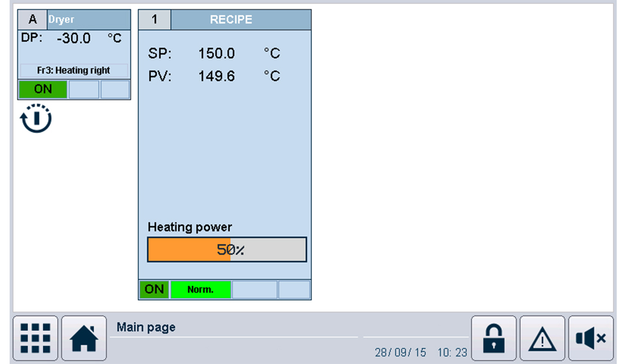This screenshot has height=364, width=627.
Task: Go to the home page icon
Action: click(x=84, y=338)
